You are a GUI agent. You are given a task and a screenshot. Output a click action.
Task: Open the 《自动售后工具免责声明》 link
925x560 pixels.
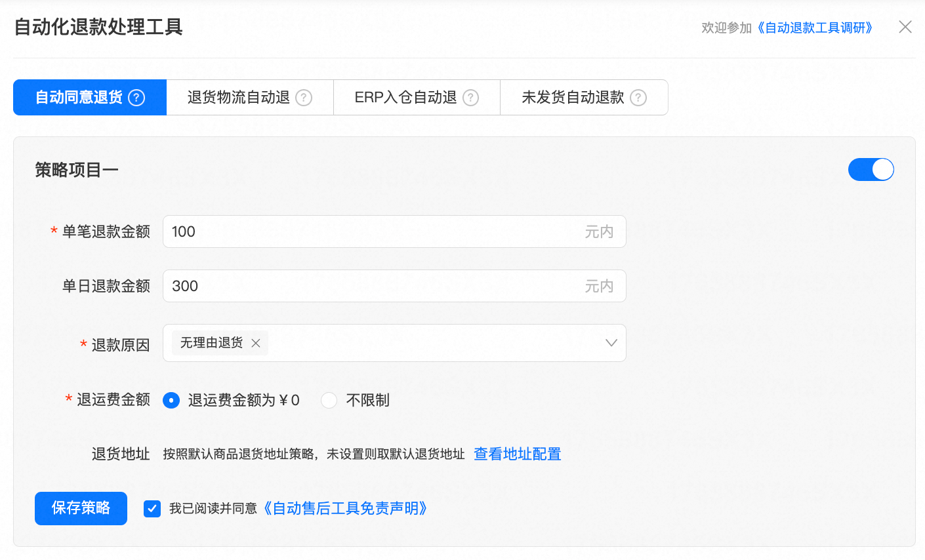(345, 508)
